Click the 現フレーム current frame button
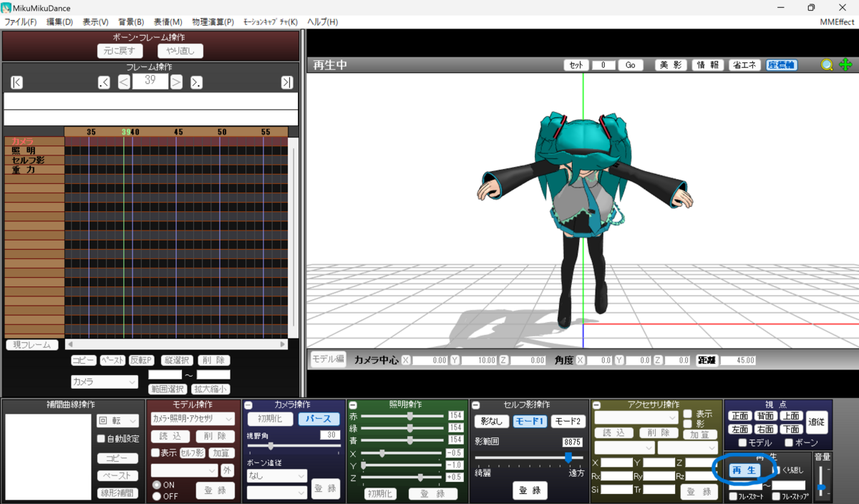This screenshot has height=504, width=859. (32, 345)
